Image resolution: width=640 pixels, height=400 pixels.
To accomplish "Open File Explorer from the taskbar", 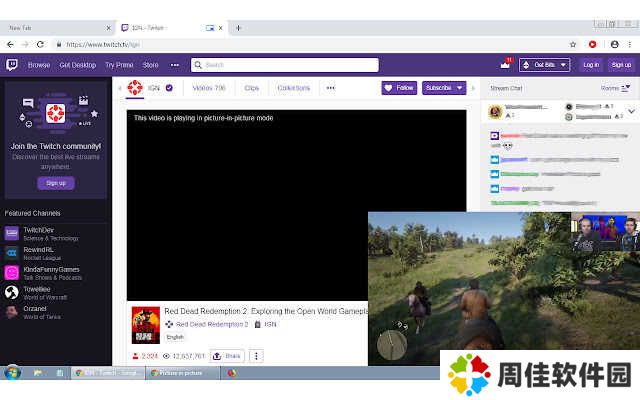I will click(38, 373).
